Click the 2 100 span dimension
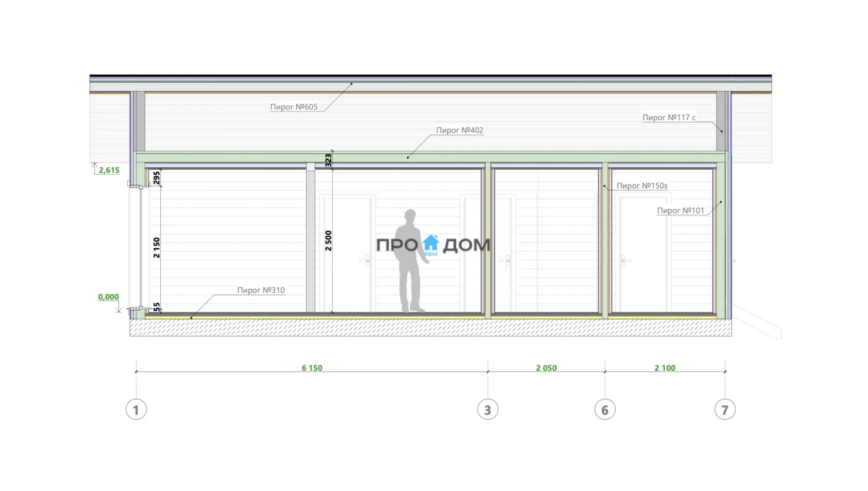This screenshot has width=868, height=491. click(x=665, y=368)
